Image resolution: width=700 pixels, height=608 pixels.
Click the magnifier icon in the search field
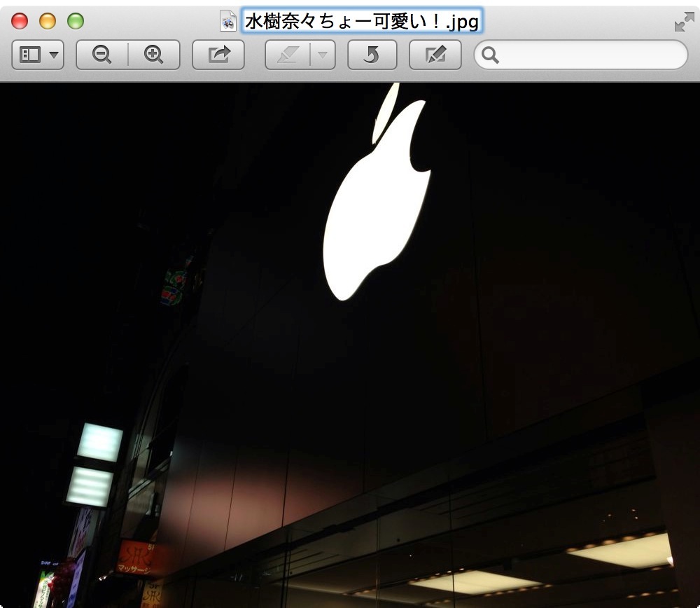click(490, 55)
